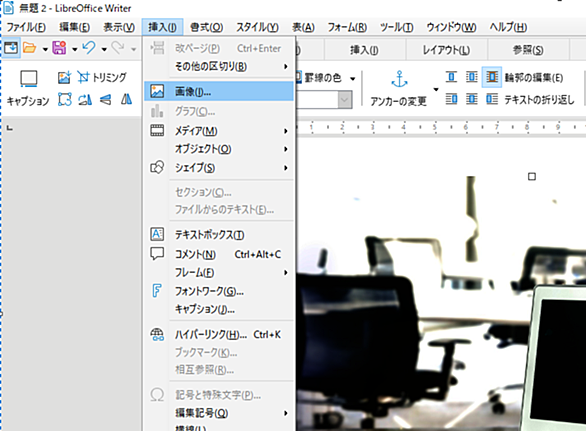Open the ファイル menu
This screenshot has height=431, width=586.
26,27
